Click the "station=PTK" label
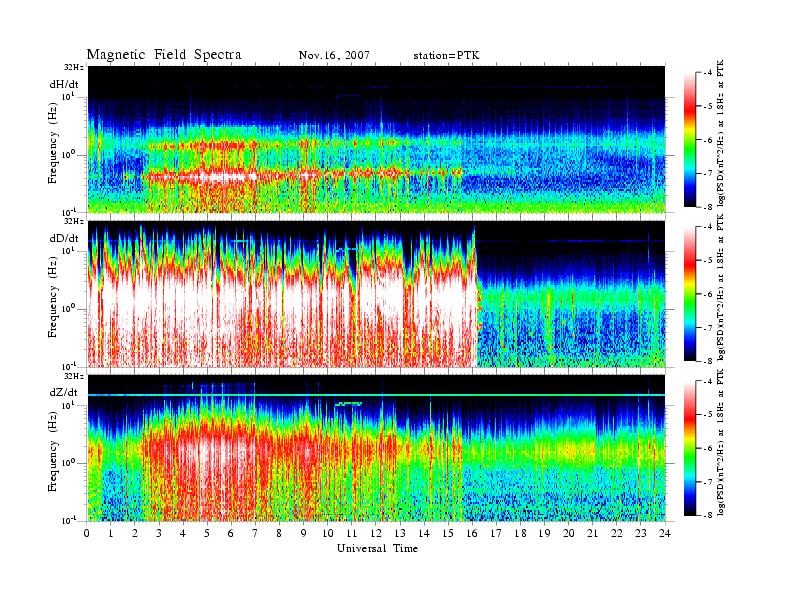The width and height of the screenshot is (792, 612). (446, 56)
